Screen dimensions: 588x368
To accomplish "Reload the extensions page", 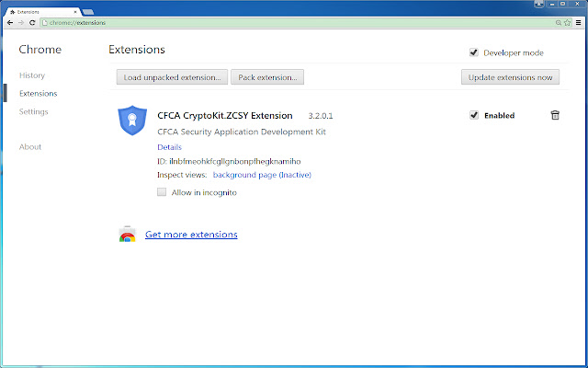I will coord(32,23).
